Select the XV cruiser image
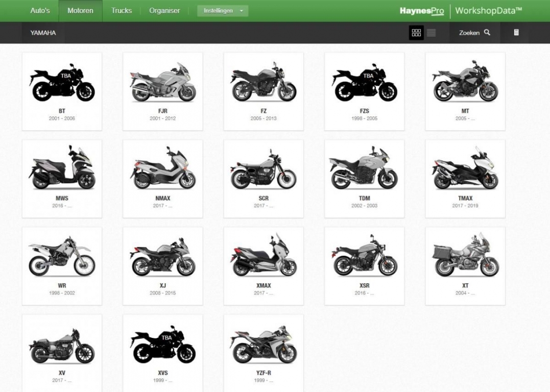The height and width of the screenshot is (392, 550). [62, 346]
